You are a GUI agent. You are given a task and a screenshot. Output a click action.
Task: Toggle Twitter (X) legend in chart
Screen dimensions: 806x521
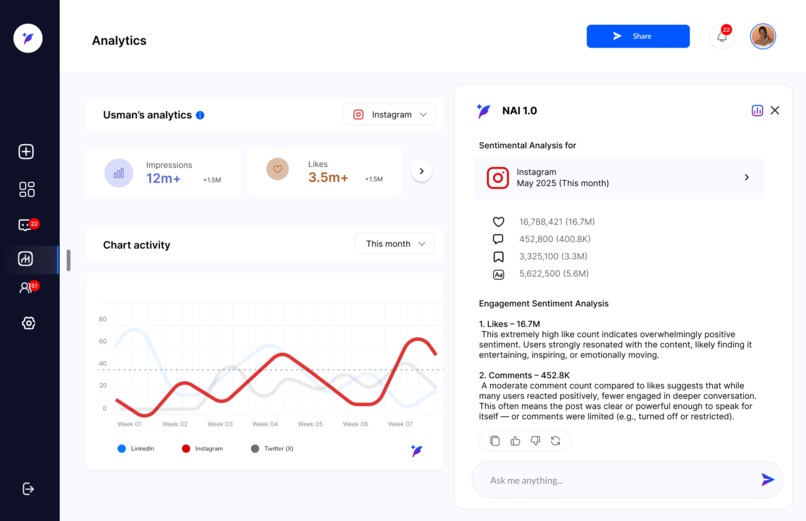click(x=272, y=449)
